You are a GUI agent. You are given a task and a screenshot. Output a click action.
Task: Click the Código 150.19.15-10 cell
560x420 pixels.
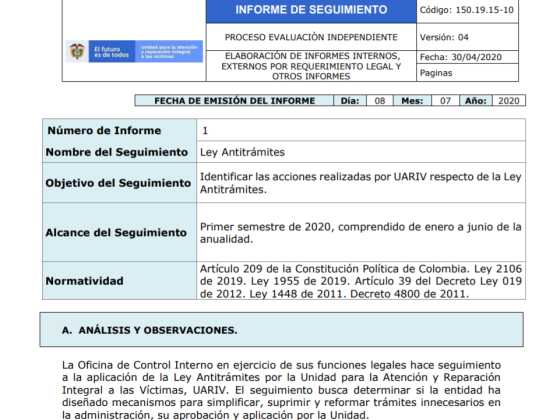pos(467,10)
